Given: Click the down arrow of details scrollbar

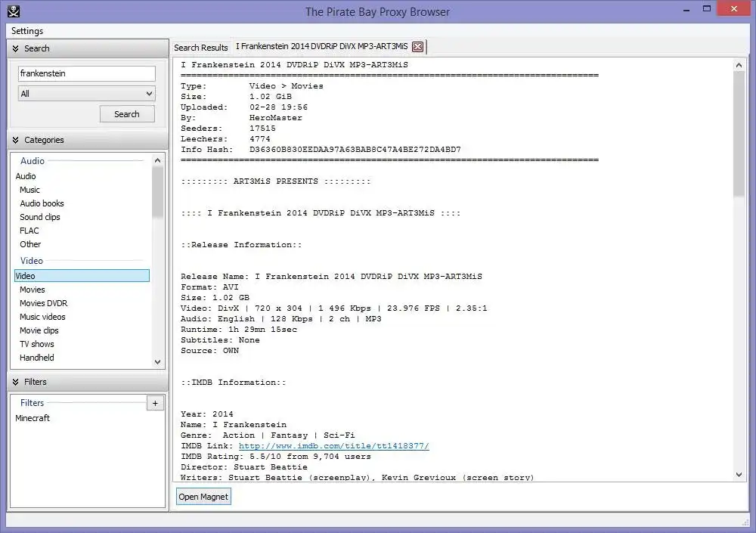Looking at the screenshot, I should coord(739,475).
